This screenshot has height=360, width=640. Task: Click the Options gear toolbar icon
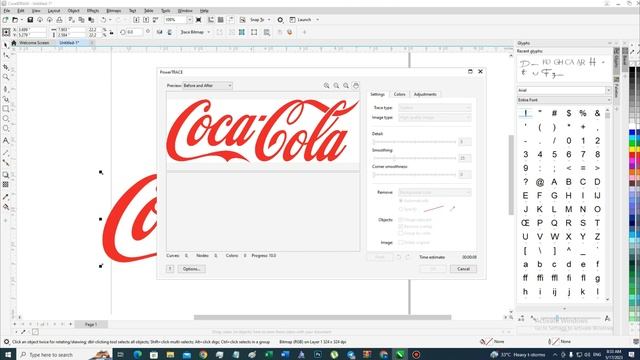click(x=280, y=20)
